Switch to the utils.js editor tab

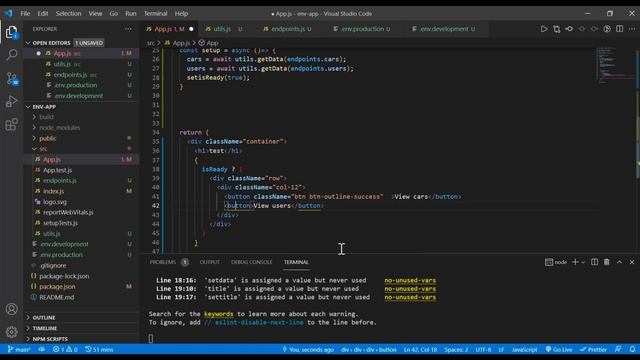[x=223, y=29]
